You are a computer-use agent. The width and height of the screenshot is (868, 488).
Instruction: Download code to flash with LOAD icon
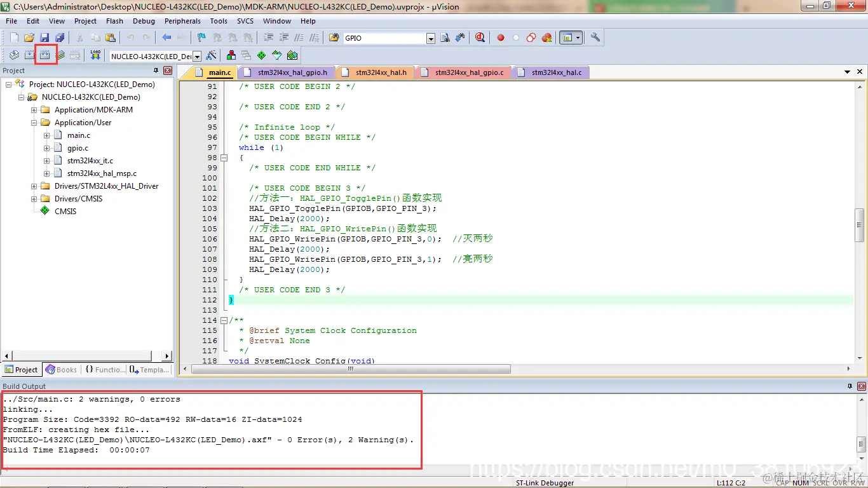click(x=95, y=55)
